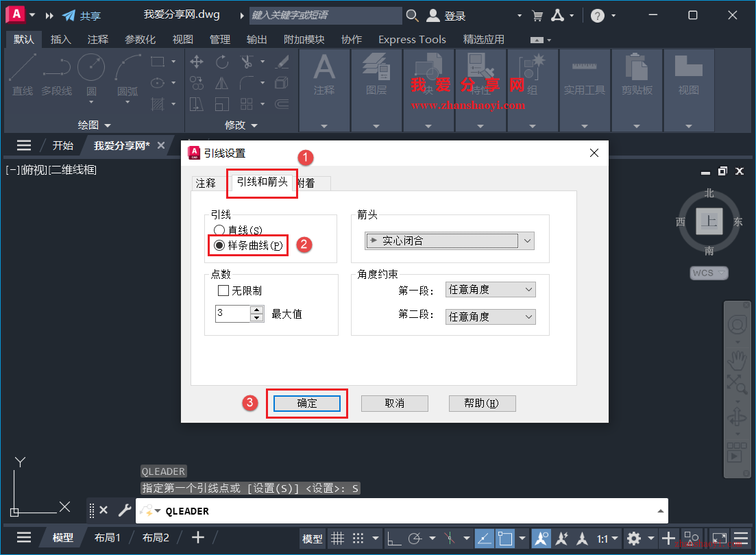Click the search magnifier icon in title bar
The image size is (756, 555).
[x=412, y=16]
